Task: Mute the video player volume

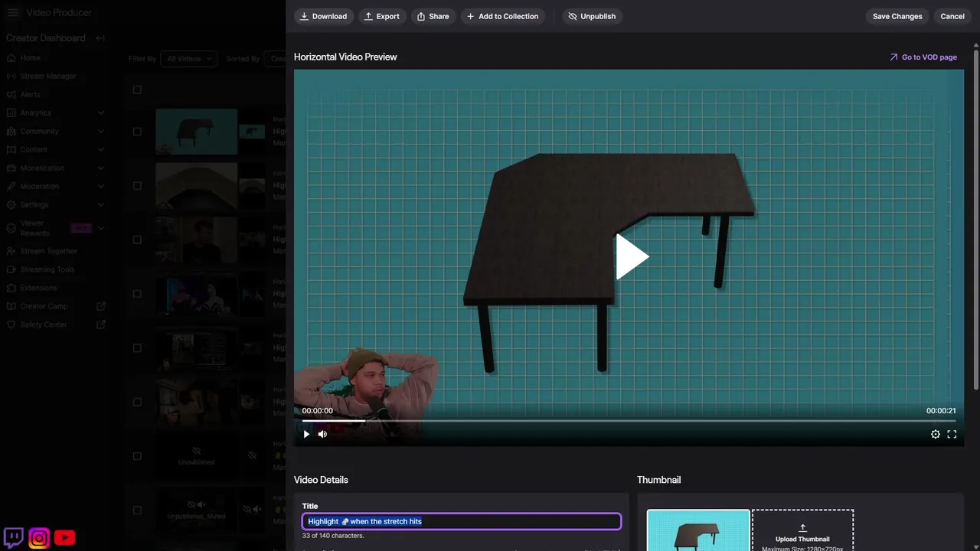Action: click(x=322, y=434)
